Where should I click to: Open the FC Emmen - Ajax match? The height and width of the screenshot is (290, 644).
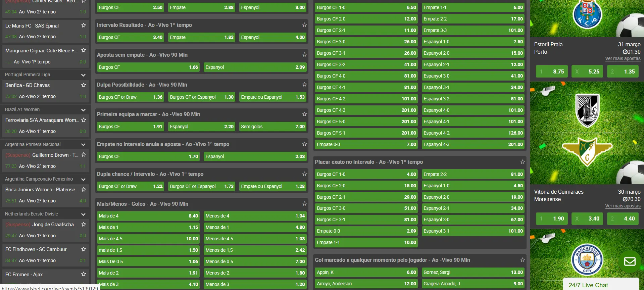point(24,275)
